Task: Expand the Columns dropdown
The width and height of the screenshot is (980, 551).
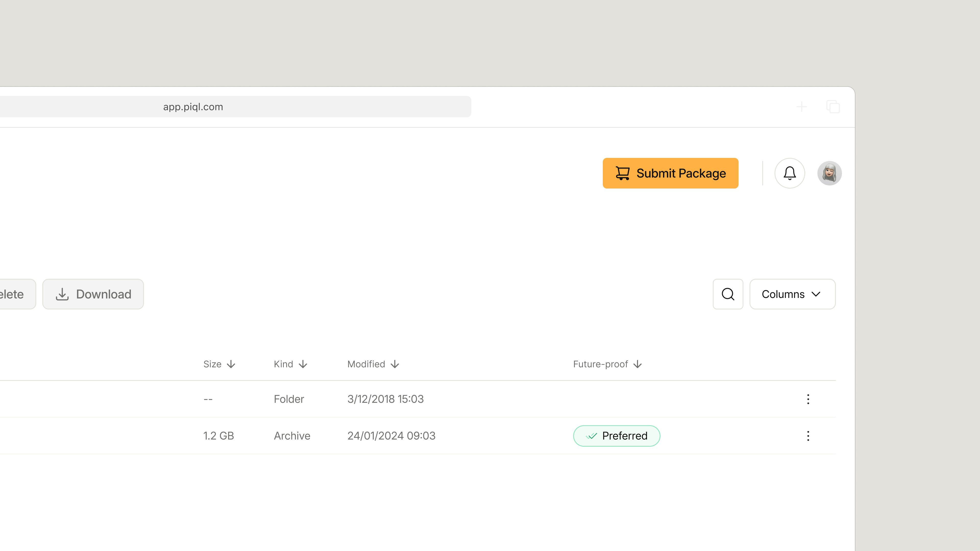Action: (792, 294)
